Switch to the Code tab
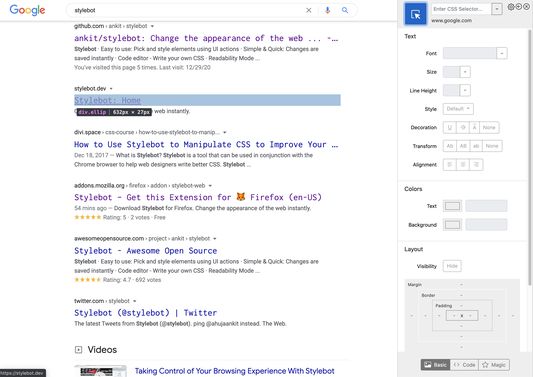The height and width of the screenshot is (377, 533). (464, 365)
